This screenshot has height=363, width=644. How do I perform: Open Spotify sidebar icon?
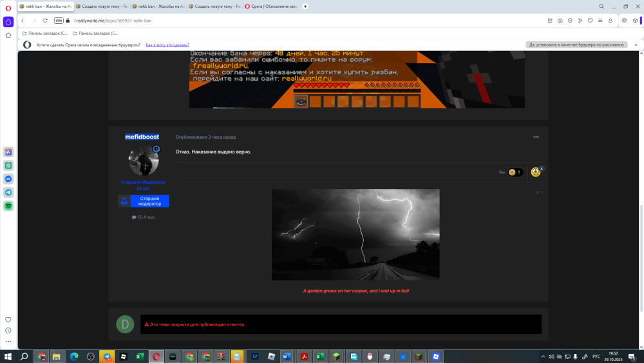click(8, 206)
